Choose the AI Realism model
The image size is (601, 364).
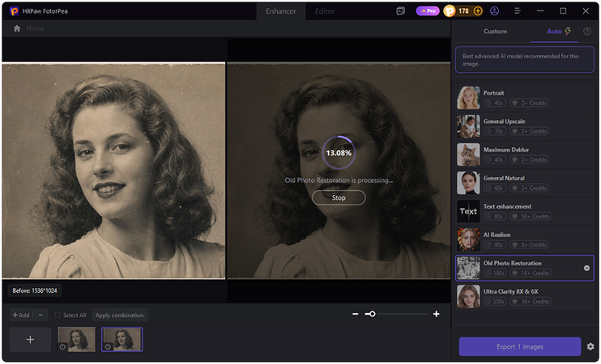click(524, 239)
